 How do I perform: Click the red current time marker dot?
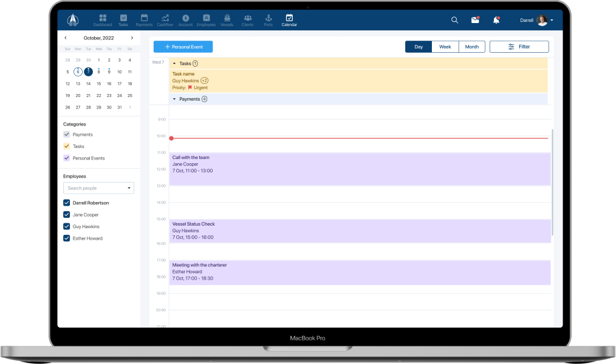[x=171, y=138]
